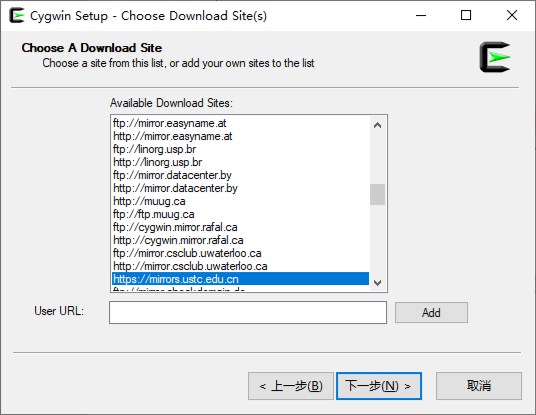Click the large Cygwin logo in header

click(495, 57)
